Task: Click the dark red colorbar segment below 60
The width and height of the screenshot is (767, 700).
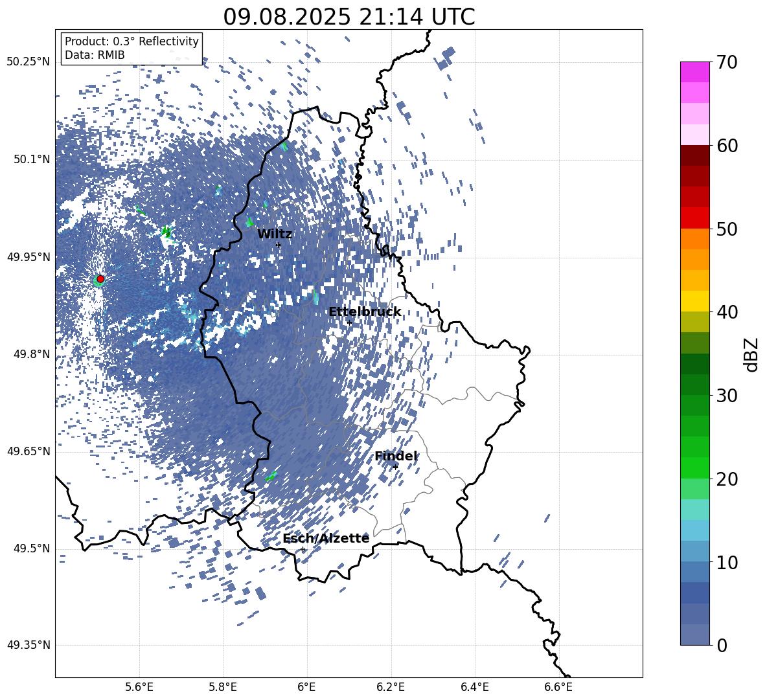Action: (694, 155)
